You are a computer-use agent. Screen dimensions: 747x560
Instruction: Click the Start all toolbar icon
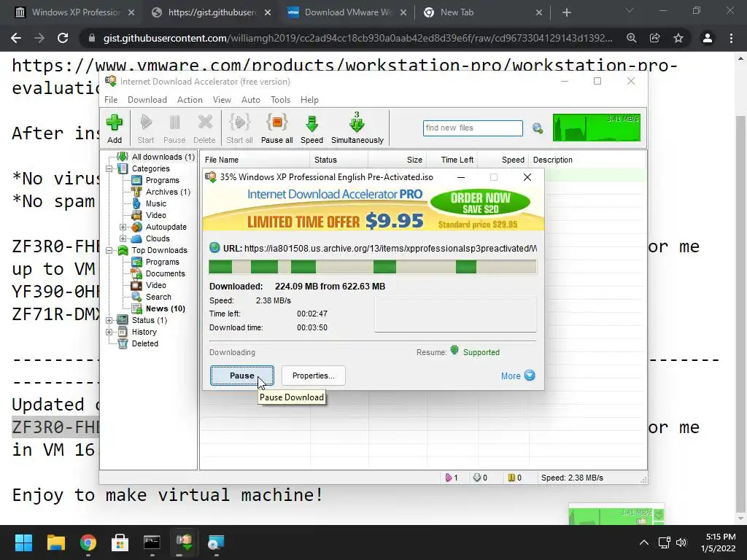(x=239, y=128)
